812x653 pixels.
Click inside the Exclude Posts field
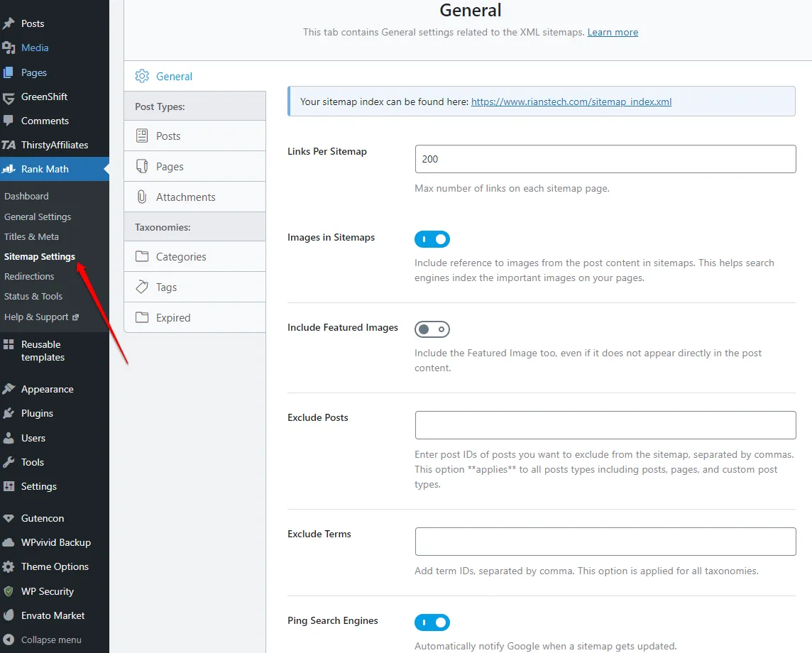click(605, 424)
